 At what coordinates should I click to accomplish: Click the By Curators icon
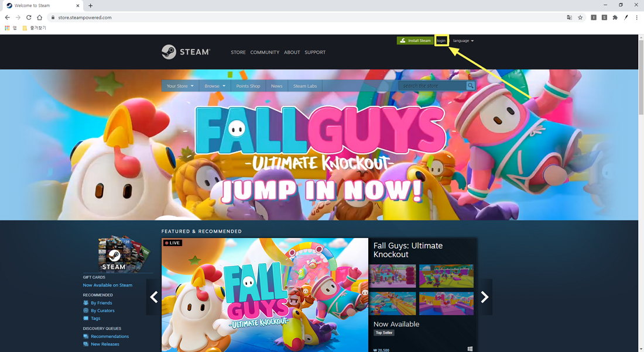(x=86, y=310)
